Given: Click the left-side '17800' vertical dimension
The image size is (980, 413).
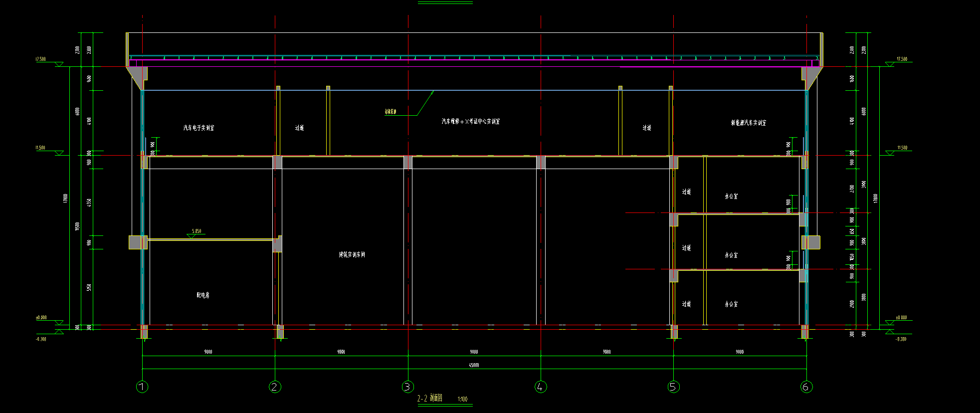Looking at the screenshot, I should coord(65,198).
